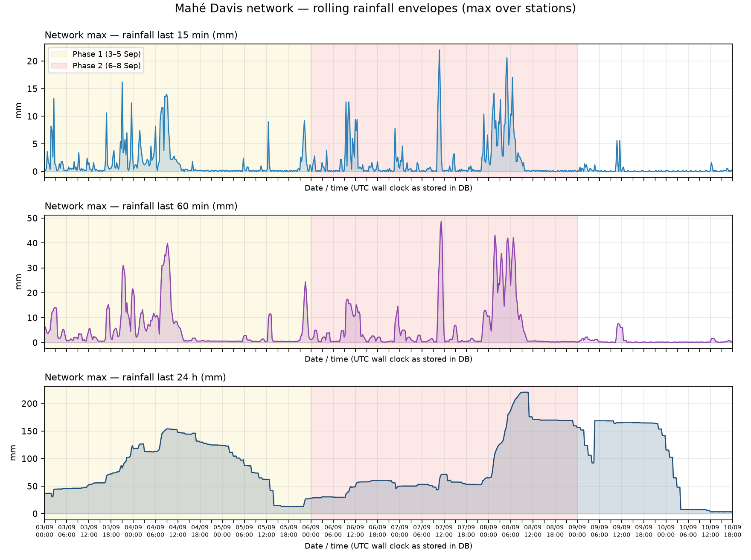Click the 'rainfall last 15 min (mm)' subplot title

click(x=141, y=35)
